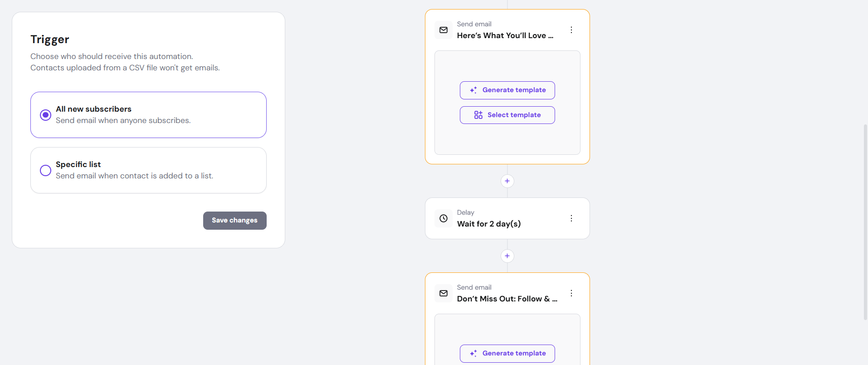
Task: Click the vertical scrollbar on the right edge
Action: tap(865, 222)
